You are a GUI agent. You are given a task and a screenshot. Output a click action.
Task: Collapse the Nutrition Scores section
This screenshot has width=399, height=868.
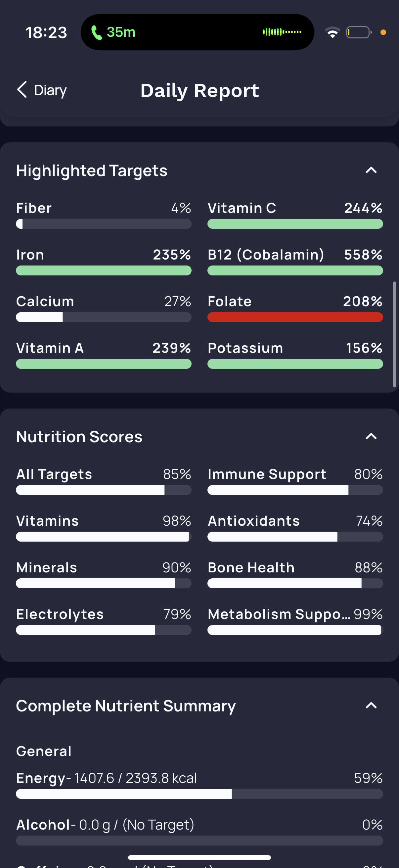pos(371,437)
